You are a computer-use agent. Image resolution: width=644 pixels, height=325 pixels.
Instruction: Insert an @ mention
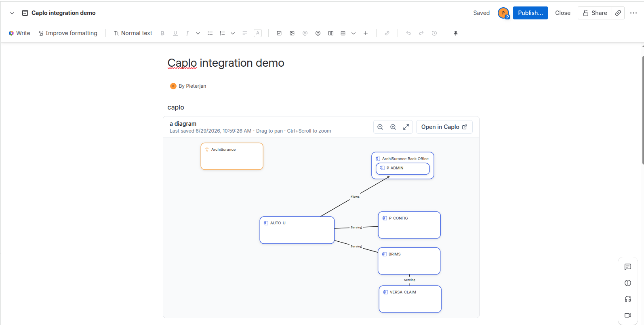(305, 33)
